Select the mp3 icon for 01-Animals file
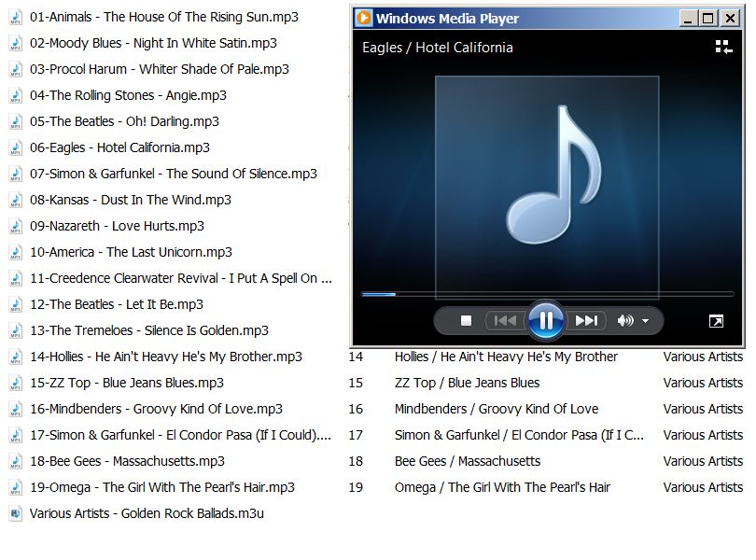 pyautogui.click(x=16, y=17)
